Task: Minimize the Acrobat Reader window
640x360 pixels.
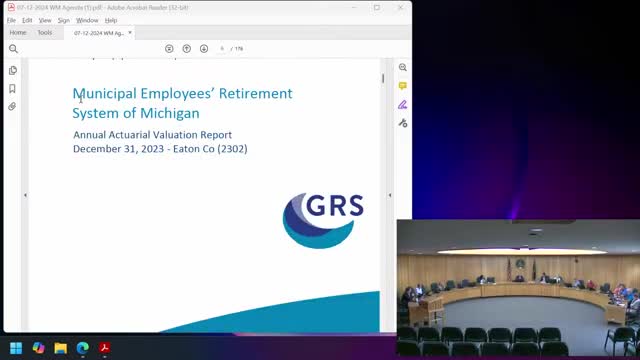Action: pos(354,7)
